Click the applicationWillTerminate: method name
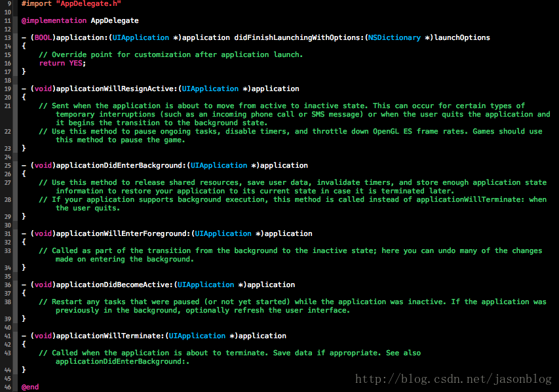The height and width of the screenshot is (392, 559). click(x=110, y=336)
